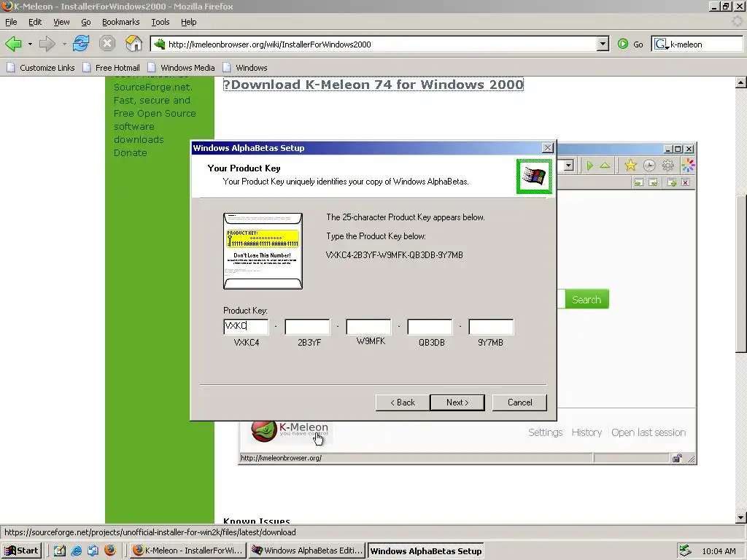
Task: Click previous tab icon in K-Meleon tab bar
Action: coord(639,182)
